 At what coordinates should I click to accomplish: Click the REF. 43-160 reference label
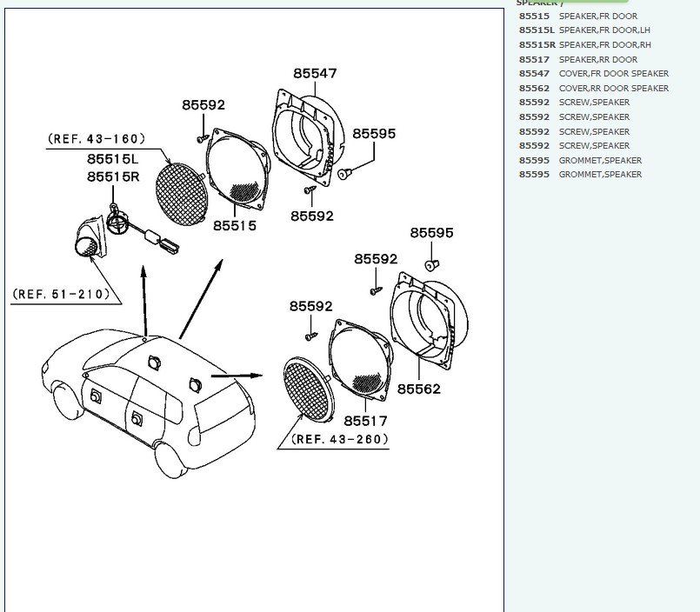point(97,138)
